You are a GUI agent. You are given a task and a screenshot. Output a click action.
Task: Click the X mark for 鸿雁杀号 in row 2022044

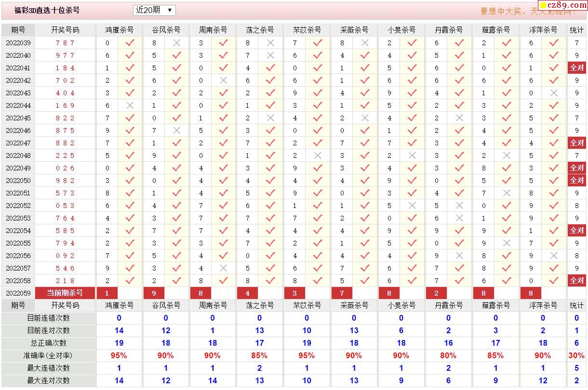130,105
